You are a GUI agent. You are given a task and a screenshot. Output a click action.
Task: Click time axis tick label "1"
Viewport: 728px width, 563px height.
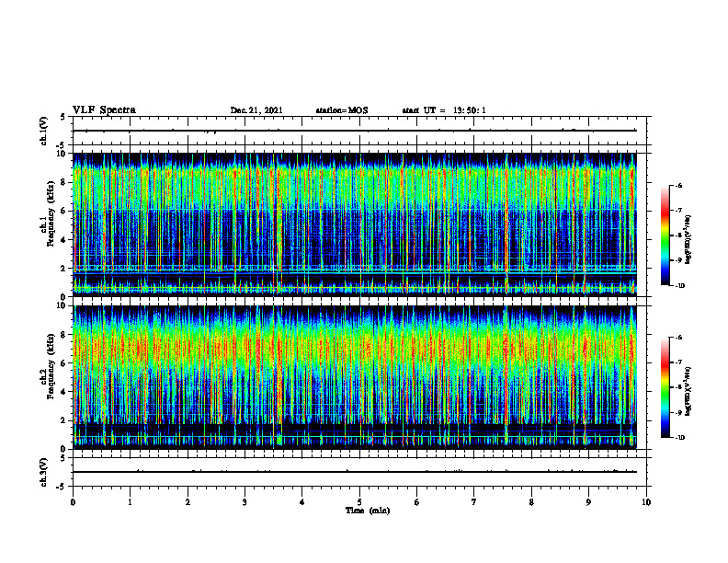[x=130, y=502]
